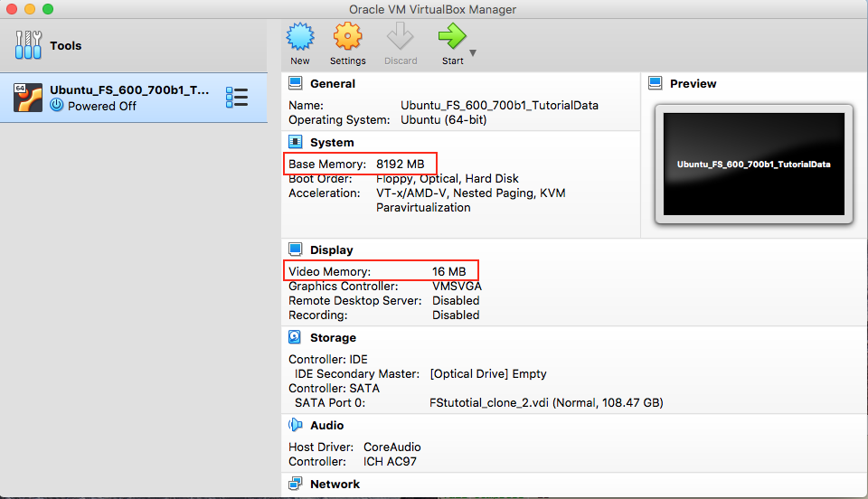Click the VM preview thumbnail
The width and height of the screenshot is (868, 499).
point(753,165)
